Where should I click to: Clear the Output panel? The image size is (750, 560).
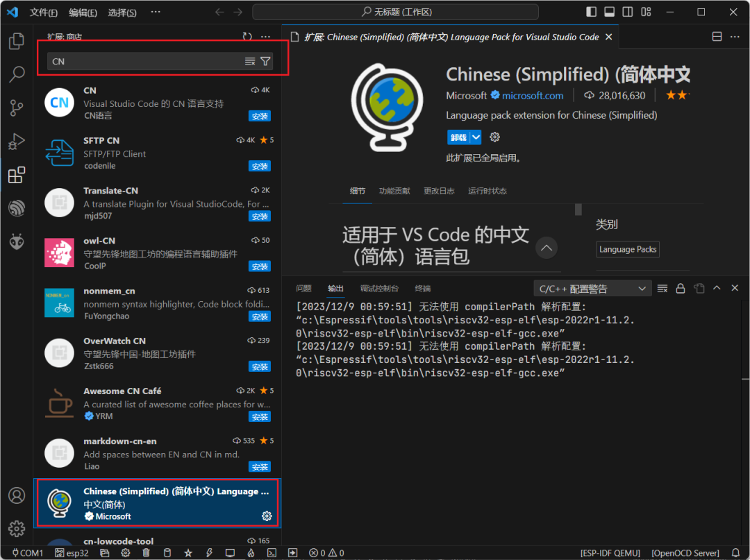click(x=662, y=287)
